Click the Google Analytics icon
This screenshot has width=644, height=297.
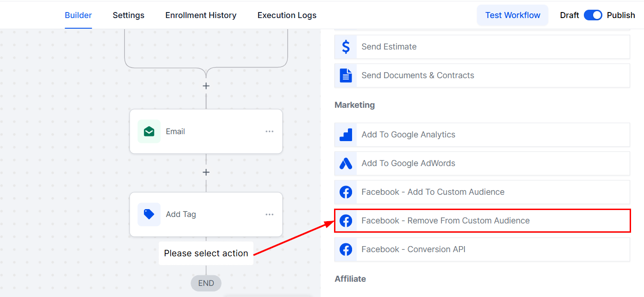(346, 135)
